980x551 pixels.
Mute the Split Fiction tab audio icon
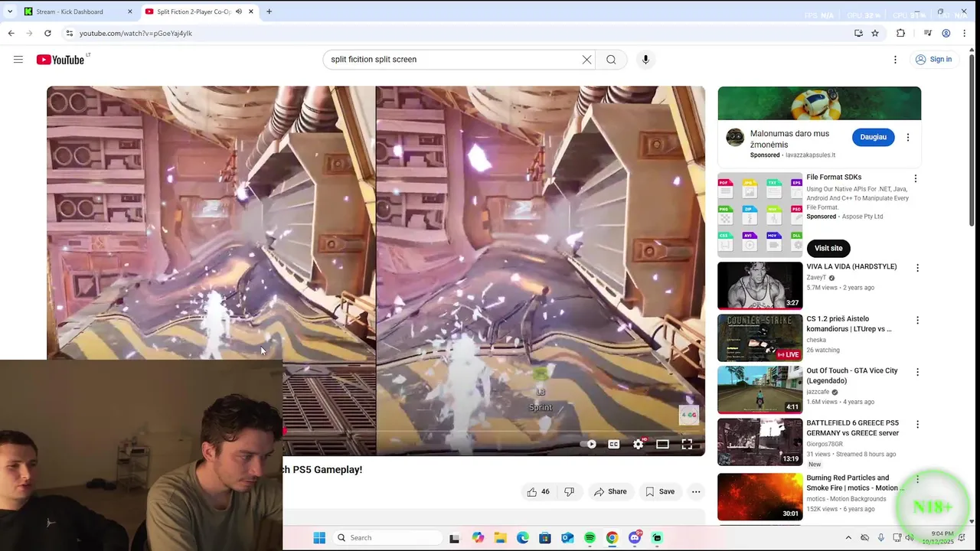239,11
